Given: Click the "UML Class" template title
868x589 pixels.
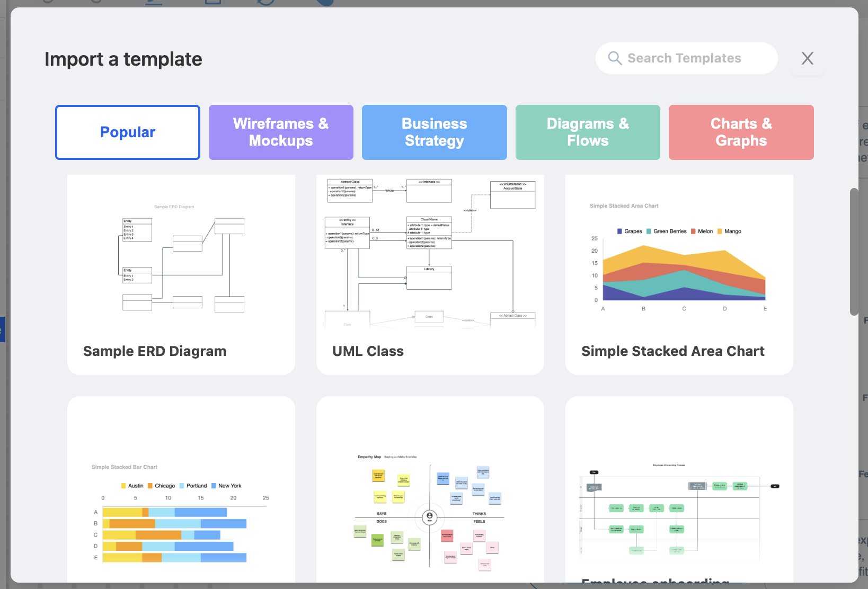Looking at the screenshot, I should pos(368,352).
